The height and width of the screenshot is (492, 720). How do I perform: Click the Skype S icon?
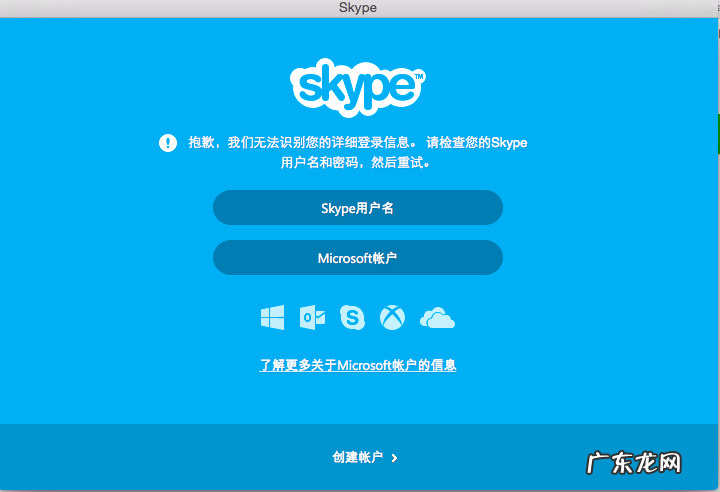click(352, 317)
